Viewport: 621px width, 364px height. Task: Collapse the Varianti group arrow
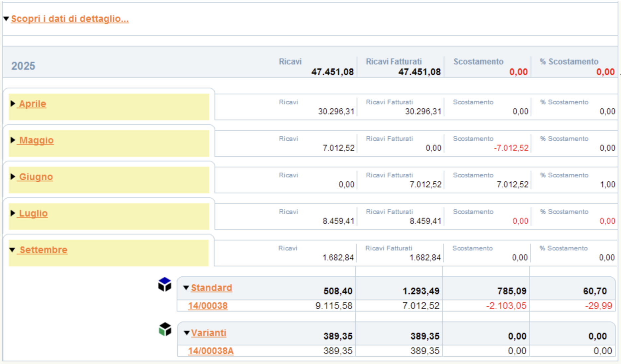[187, 333]
